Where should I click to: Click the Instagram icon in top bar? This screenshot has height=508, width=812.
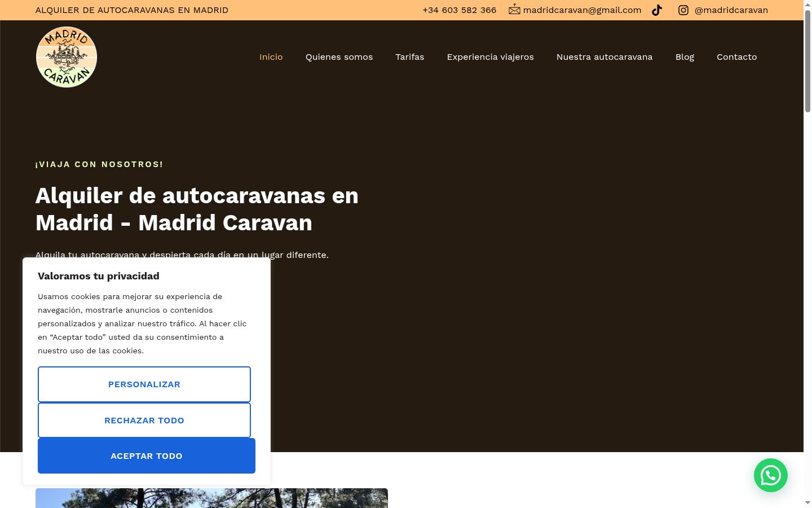683,10
